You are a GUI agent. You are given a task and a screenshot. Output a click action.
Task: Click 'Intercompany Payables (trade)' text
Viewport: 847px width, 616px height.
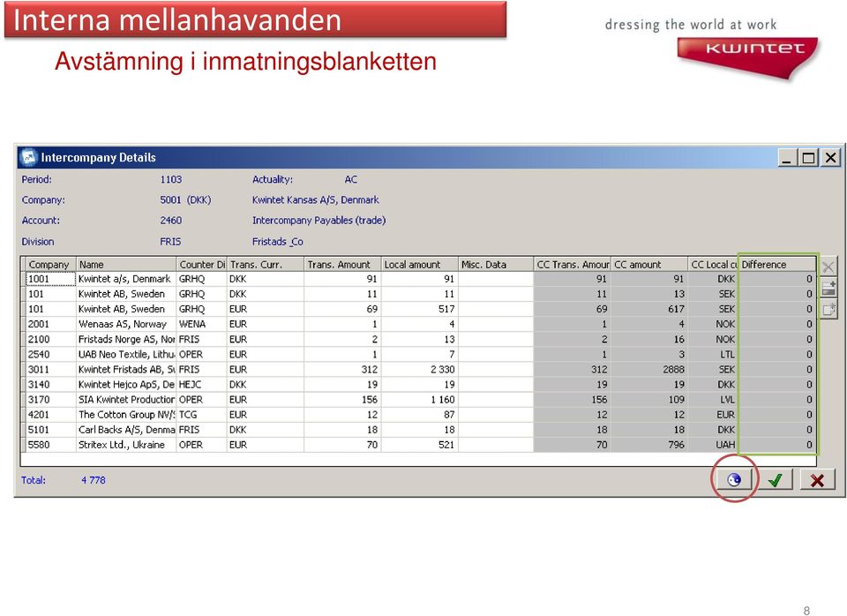(319, 221)
